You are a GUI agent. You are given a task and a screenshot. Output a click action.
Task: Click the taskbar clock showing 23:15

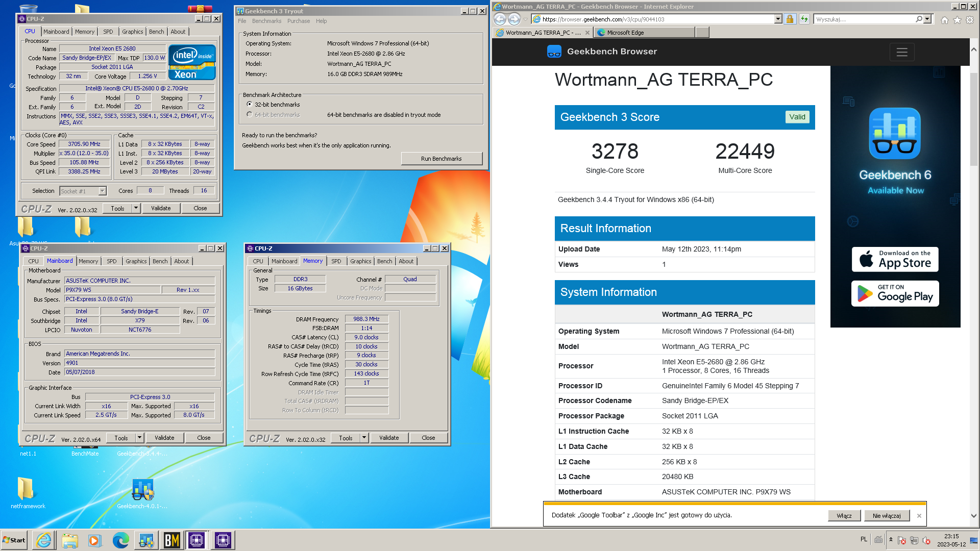[x=951, y=540]
